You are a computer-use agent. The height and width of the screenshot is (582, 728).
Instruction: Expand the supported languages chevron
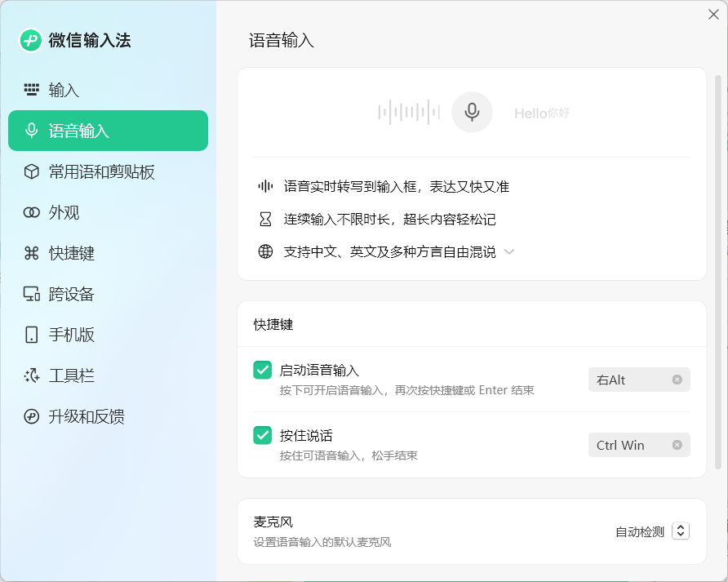coord(509,251)
